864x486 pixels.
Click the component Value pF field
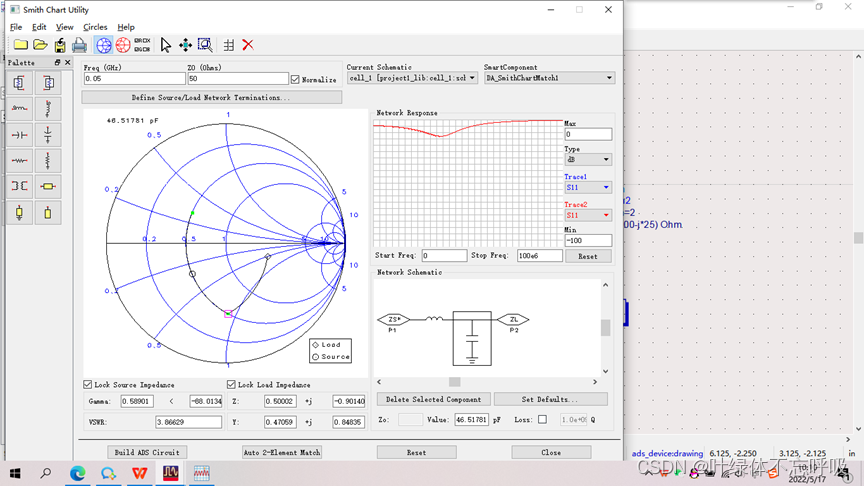click(472, 420)
